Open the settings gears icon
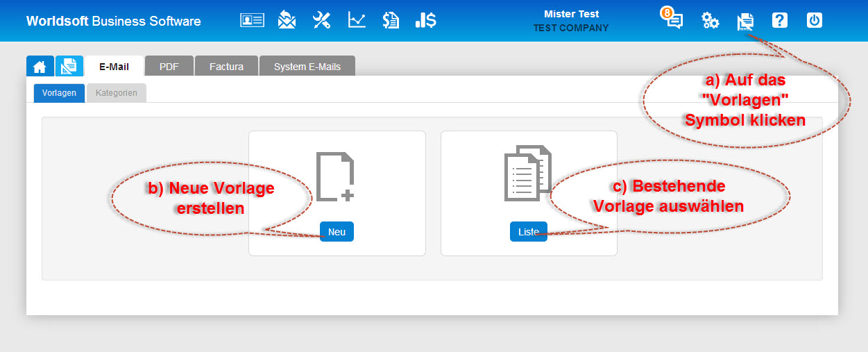The height and width of the screenshot is (352, 868). [x=710, y=21]
